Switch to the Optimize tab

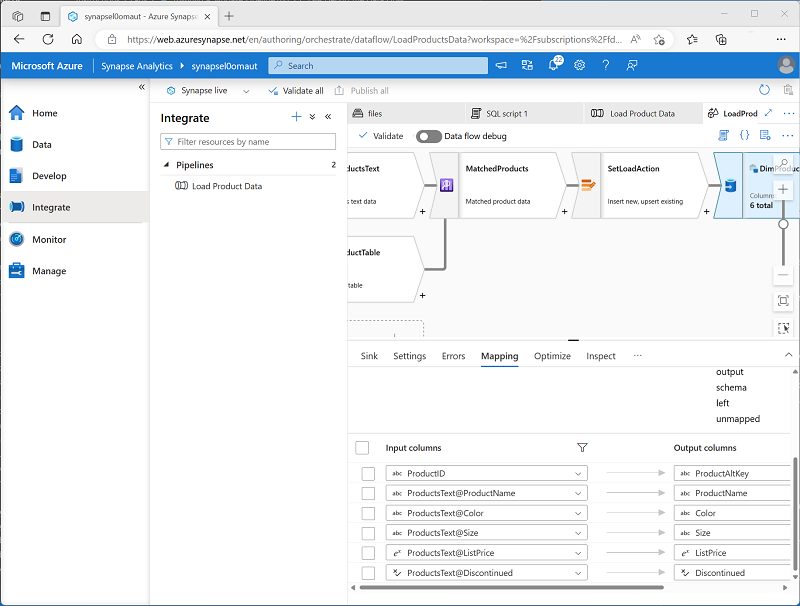[552, 356]
